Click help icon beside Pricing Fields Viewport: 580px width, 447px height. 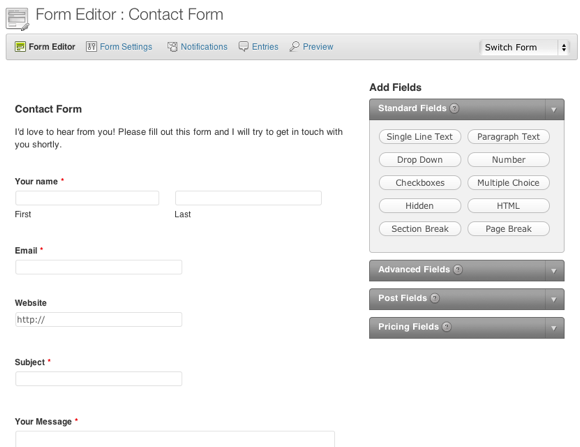click(447, 327)
